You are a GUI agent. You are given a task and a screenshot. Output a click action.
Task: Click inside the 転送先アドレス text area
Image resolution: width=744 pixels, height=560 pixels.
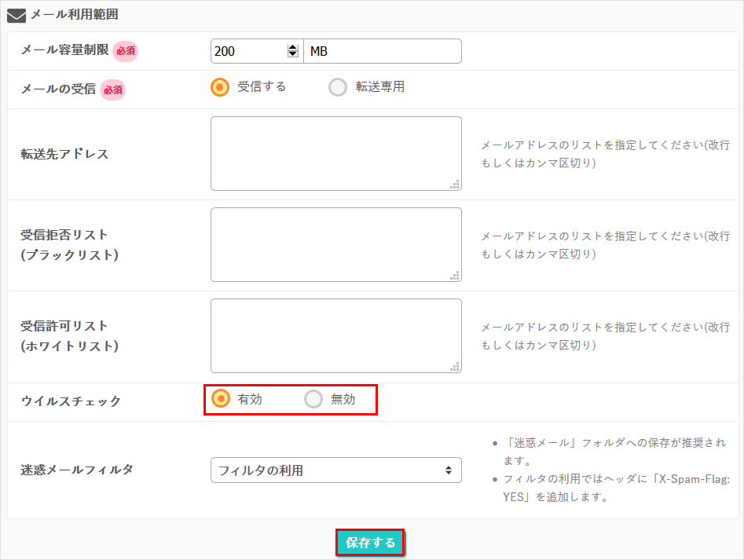point(336,153)
